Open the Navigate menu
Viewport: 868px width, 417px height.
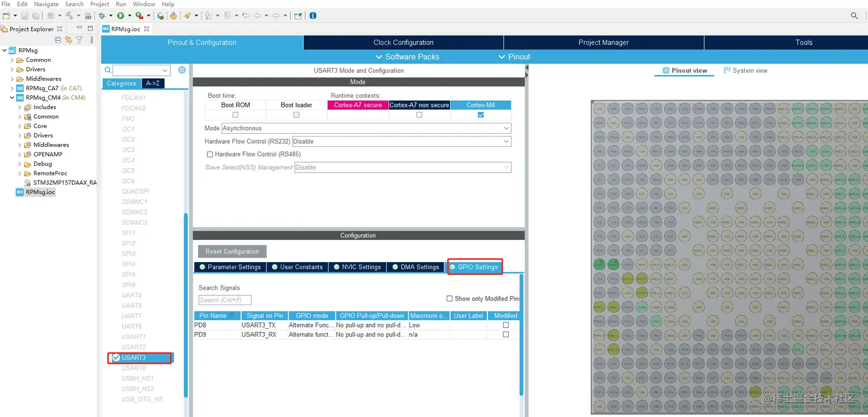(46, 4)
